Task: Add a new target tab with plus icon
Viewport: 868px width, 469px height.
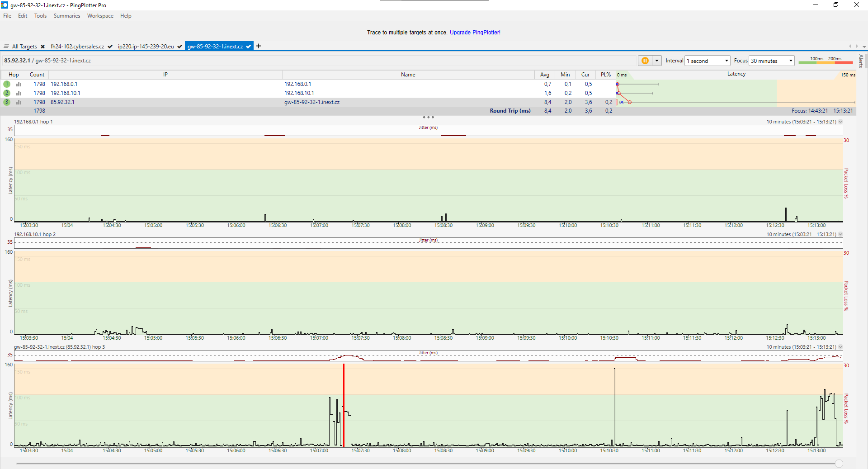Action: click(x=259, y=46)
